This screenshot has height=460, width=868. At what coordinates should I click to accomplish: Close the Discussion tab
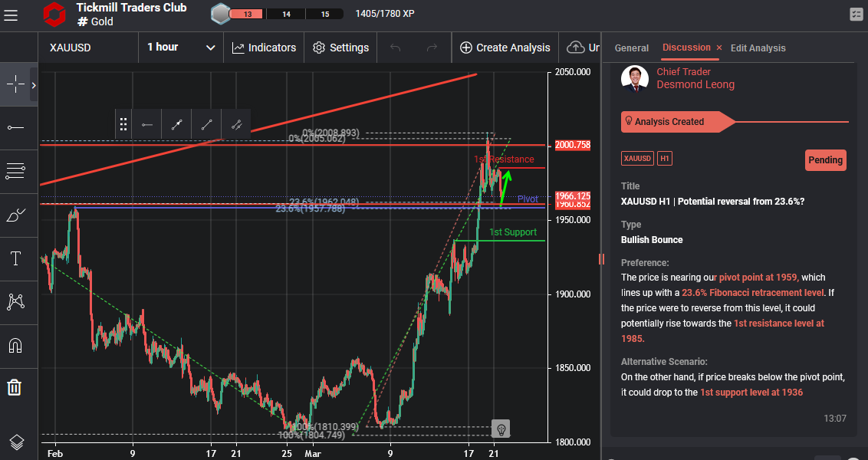coord(719,48)
